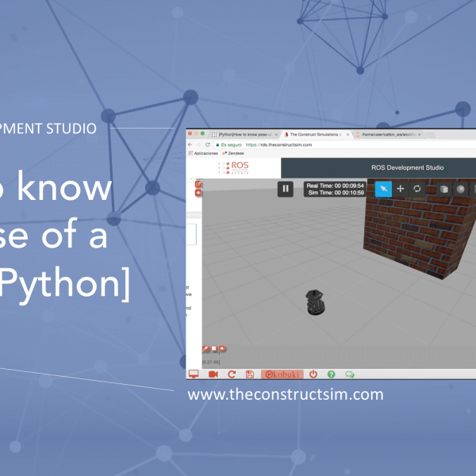476x476 pixels.
Task: Close the /home/user/catkin_ws tab
Action: click(419, 135)
